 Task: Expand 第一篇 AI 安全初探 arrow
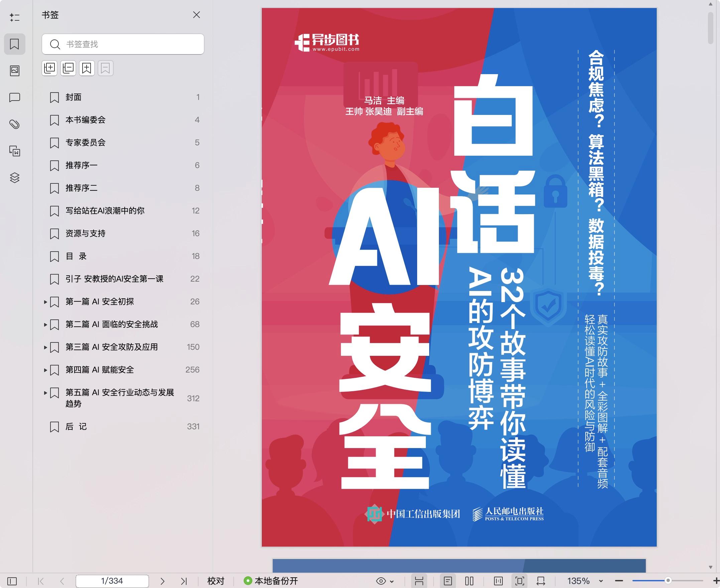(x=45, y=302)
